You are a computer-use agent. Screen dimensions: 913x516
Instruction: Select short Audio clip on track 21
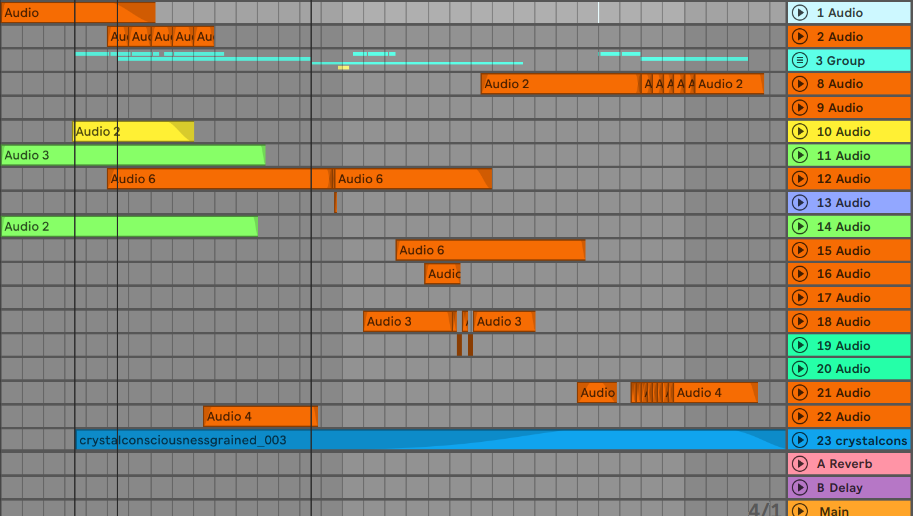tap(597, 393)
